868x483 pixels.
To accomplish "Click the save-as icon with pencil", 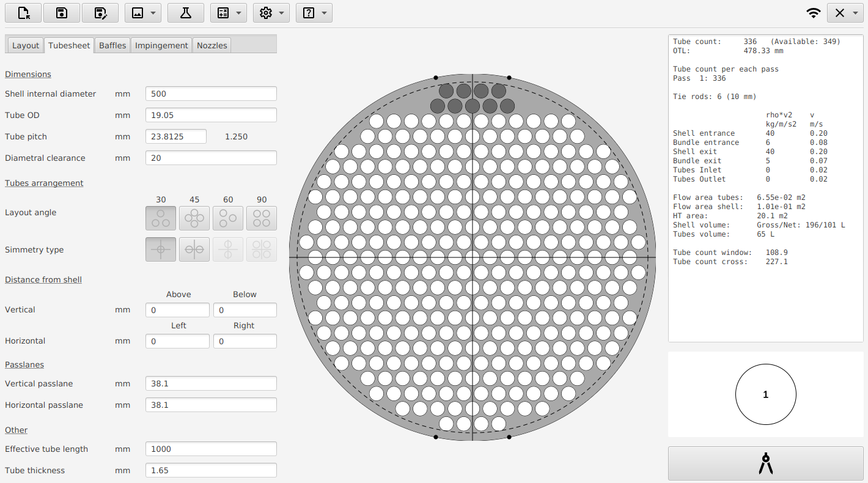I will (100, 13).
